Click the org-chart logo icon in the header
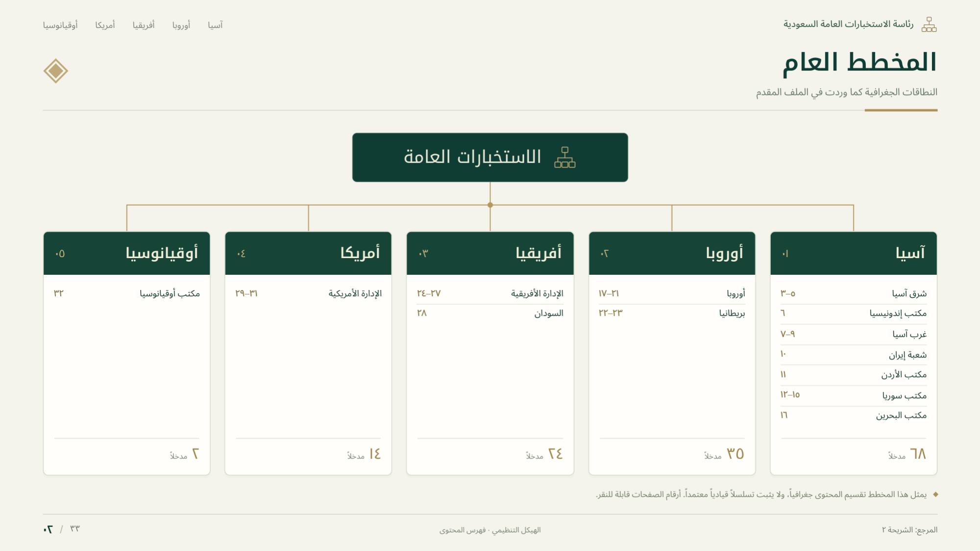This screenshot has height=551, width=980. tap(929, 24)
